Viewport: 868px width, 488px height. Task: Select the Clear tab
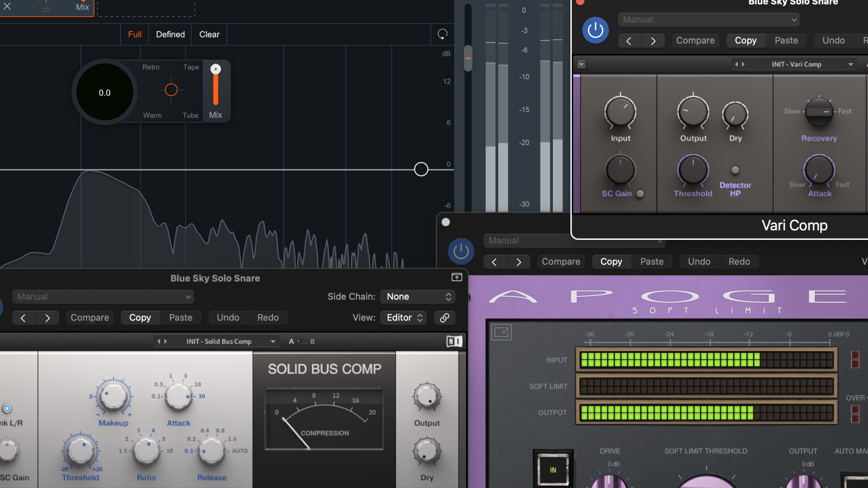click(x=209, y=34)
